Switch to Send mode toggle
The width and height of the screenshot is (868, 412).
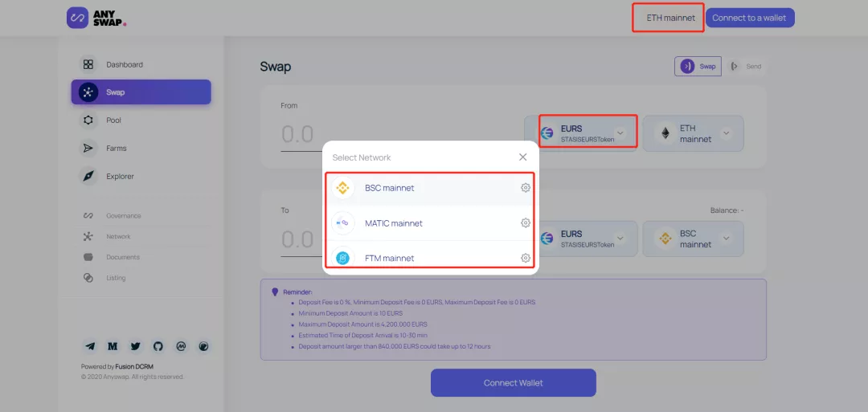746,67
